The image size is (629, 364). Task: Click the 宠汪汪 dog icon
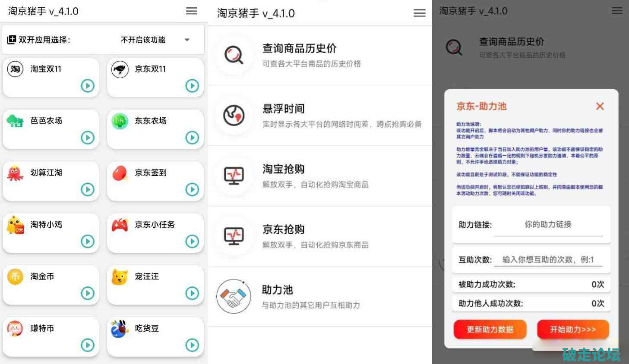pos(120,276)
